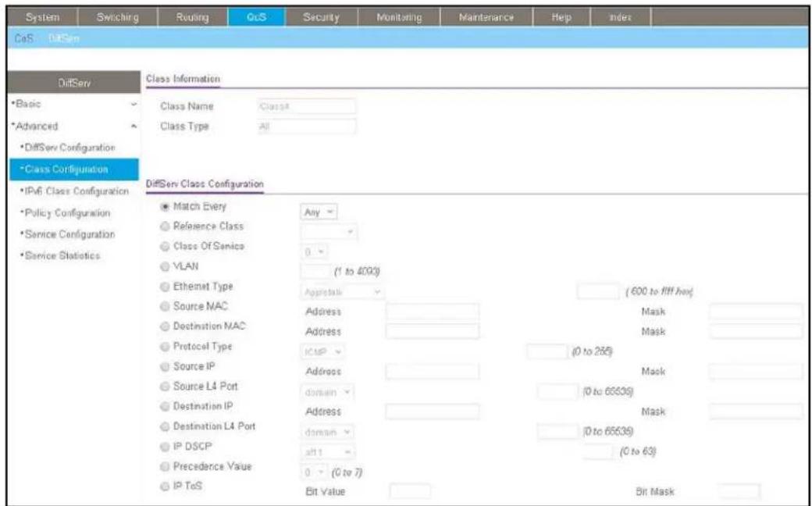Select the Source MAC radio button
812x506 pixels.
tap(165, 307)
